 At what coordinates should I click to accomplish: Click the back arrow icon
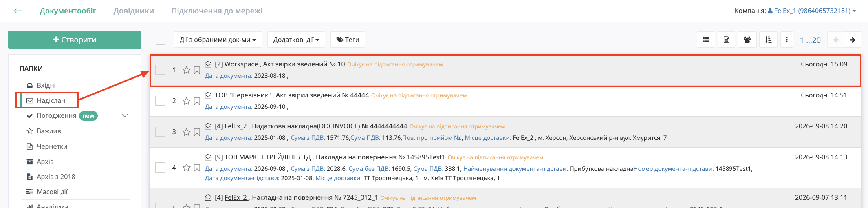click(18, 11)
